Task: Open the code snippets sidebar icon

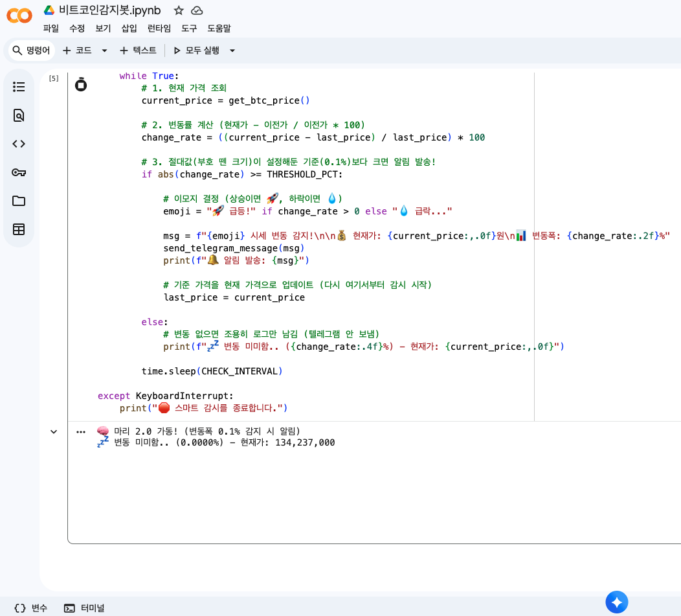Action: click(x=19, y=144)
